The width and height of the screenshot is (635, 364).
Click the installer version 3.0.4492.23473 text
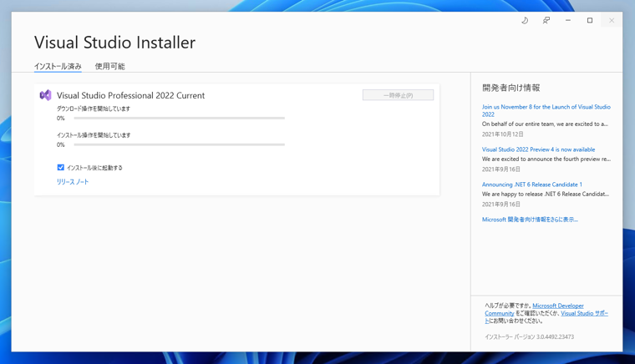coord(529,337)
